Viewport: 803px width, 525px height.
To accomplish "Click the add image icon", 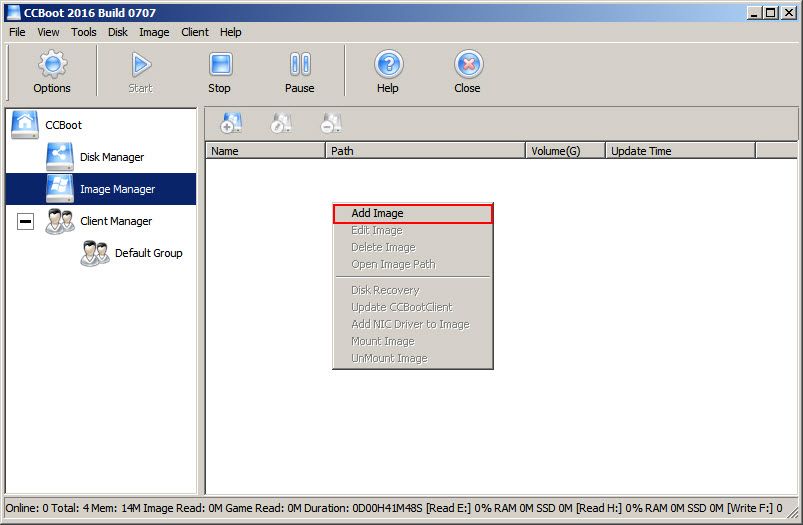I will point(231,123).
